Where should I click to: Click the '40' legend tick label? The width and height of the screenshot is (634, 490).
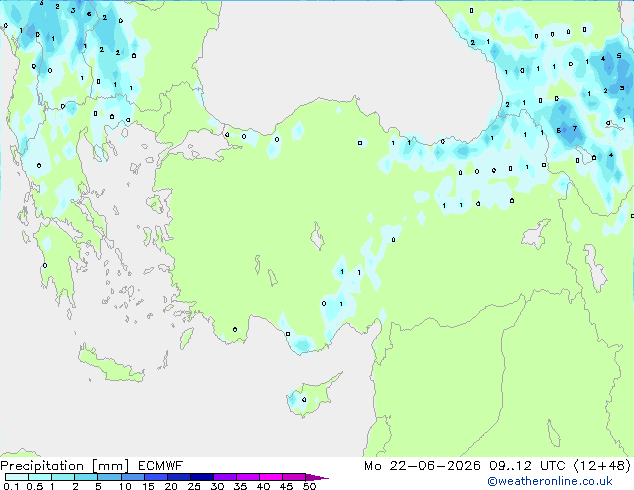tap(263, 486)
